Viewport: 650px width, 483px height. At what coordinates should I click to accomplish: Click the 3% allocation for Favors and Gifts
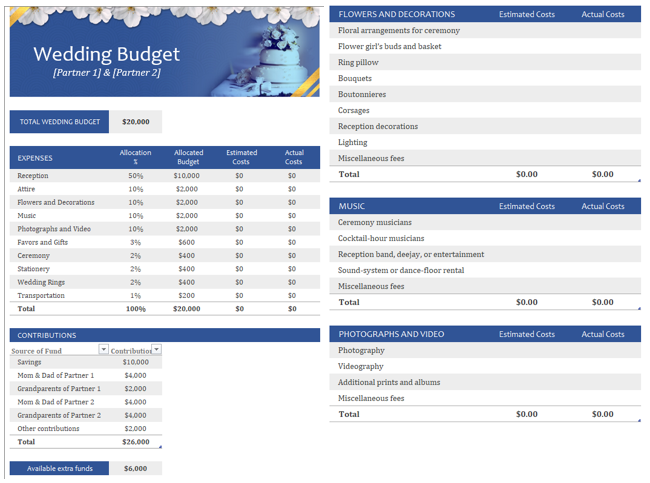coord(136,242)
